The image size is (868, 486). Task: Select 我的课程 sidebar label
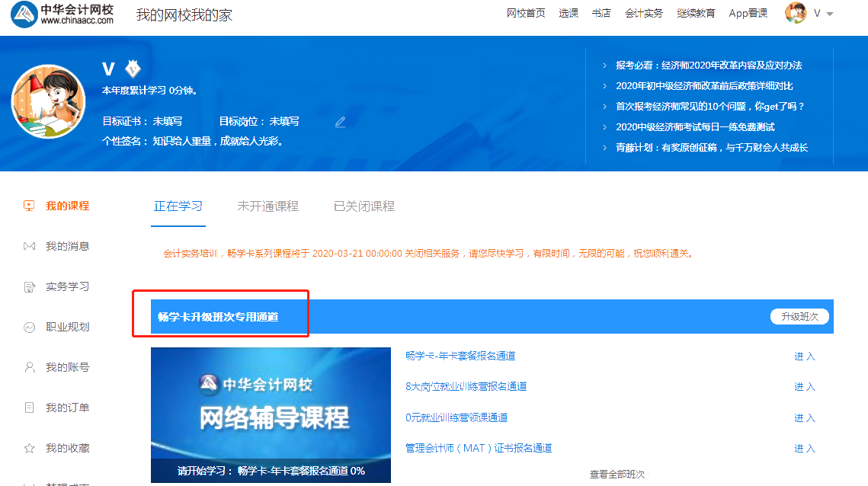[x=68, y=206]
